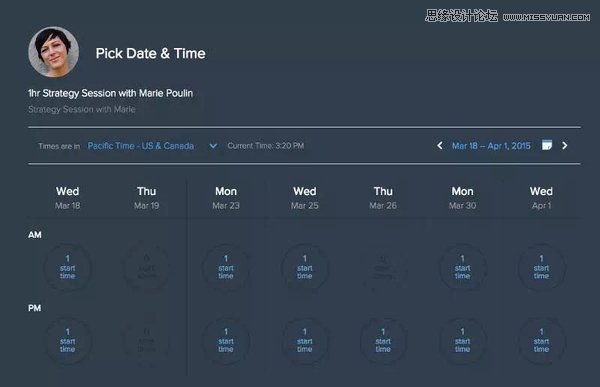Image resolution: width=600 pixels, height=387 pixels.
Task: Pick the PM start time for Wed Mar 18
Action: coord(68,340)
